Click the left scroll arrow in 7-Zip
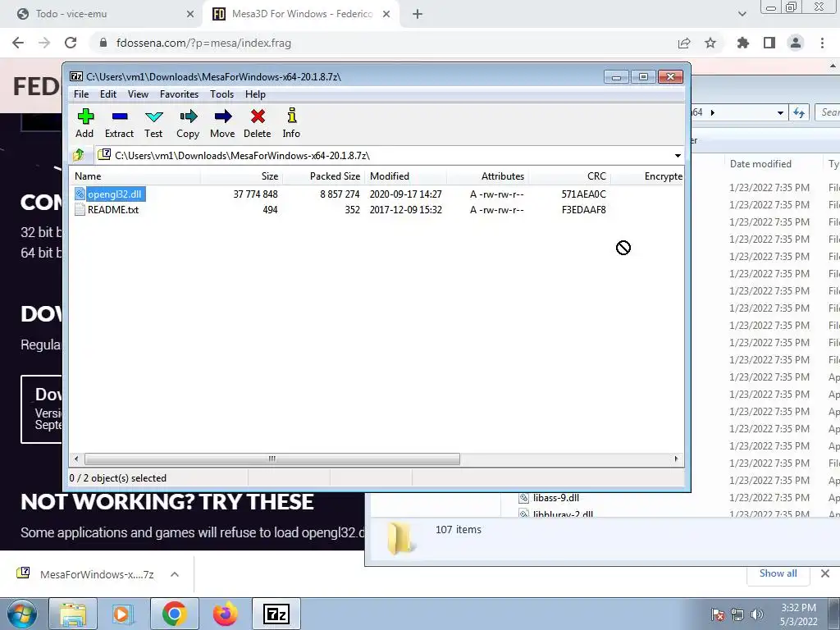840x630 pixels. point(76,459)
